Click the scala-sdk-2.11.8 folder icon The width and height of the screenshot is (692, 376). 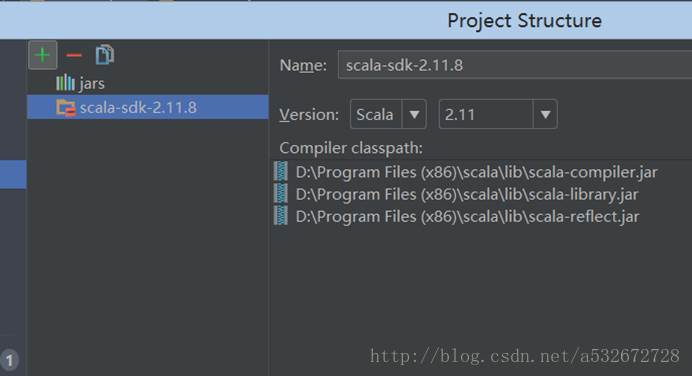(x=66, y=107)
